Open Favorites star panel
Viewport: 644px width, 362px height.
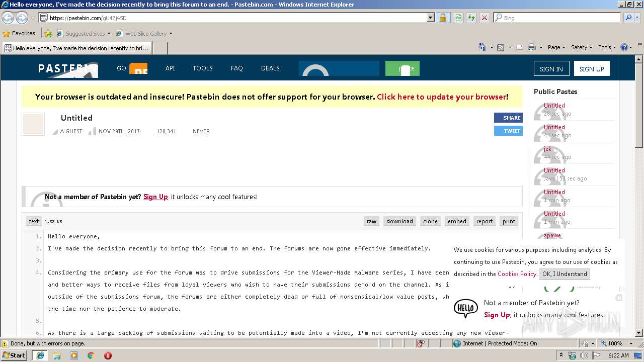tap(19, 33)
